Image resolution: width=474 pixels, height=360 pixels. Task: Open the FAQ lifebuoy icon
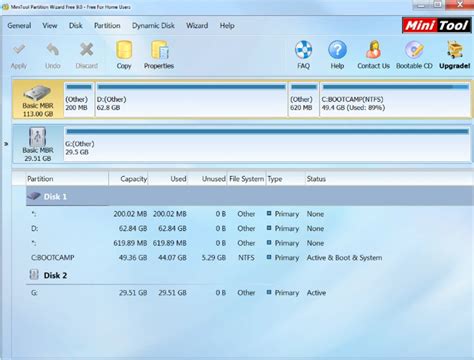click(303, 50)
